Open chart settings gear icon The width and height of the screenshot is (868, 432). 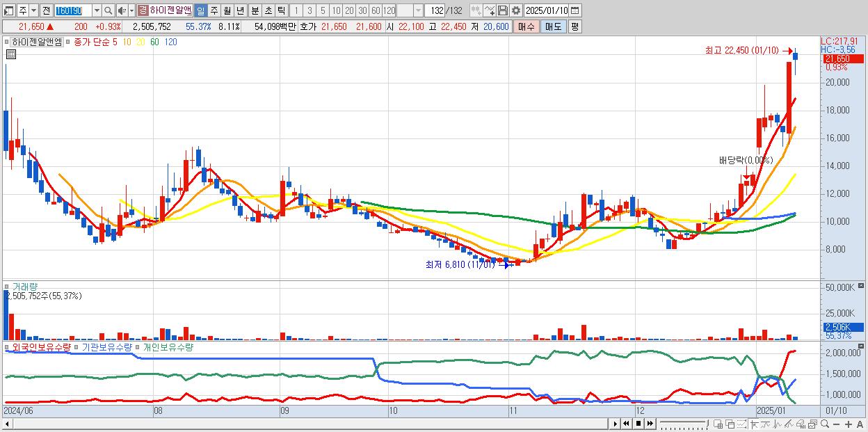pyautogui.click(x=515, y=10)
